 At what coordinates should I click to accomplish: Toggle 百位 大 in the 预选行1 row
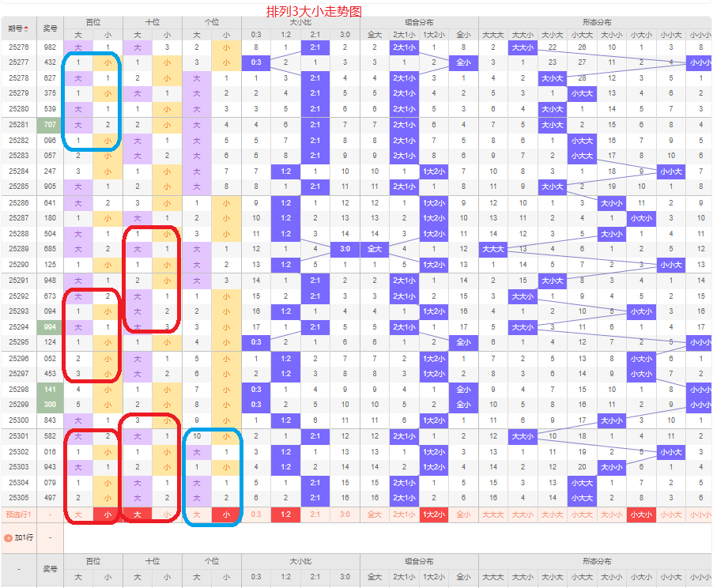point(78,514)
